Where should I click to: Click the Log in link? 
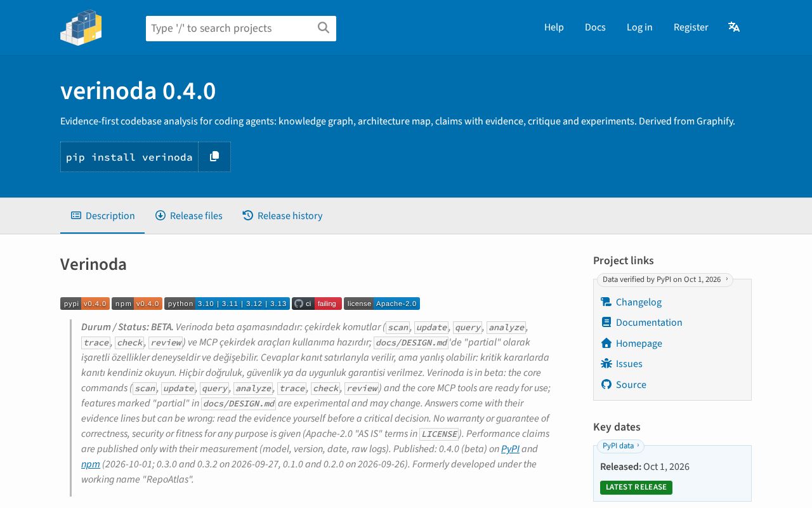[639, 27]
